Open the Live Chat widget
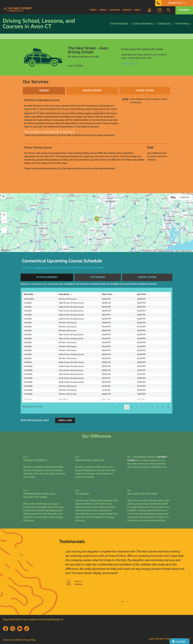Viewport: 193px width, 644px height. point(179,642)
